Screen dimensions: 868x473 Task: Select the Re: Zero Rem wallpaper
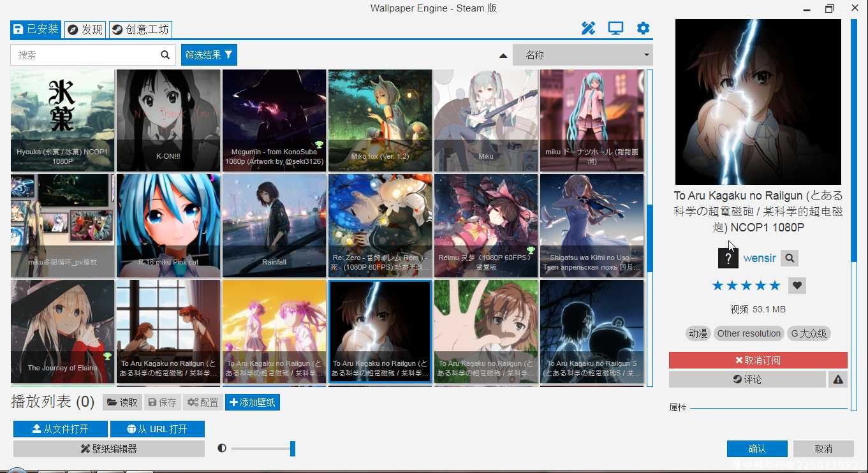tap(380, 226)
